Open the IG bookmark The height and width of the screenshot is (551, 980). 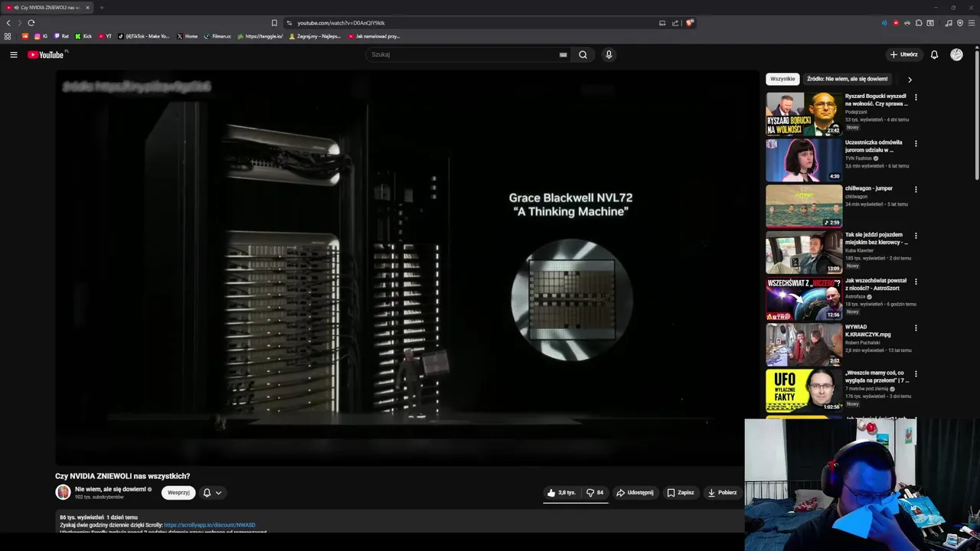(41, 36)
